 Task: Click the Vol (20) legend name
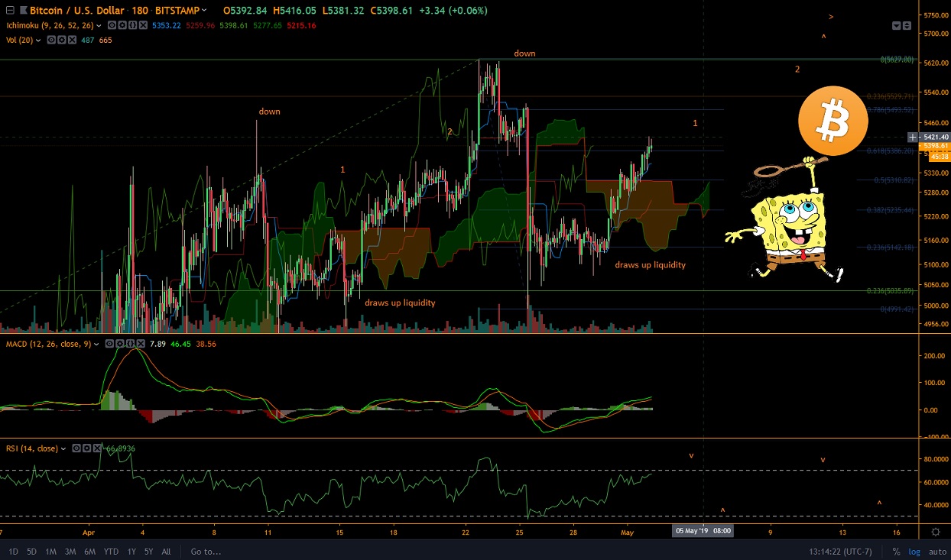(18, 40)
